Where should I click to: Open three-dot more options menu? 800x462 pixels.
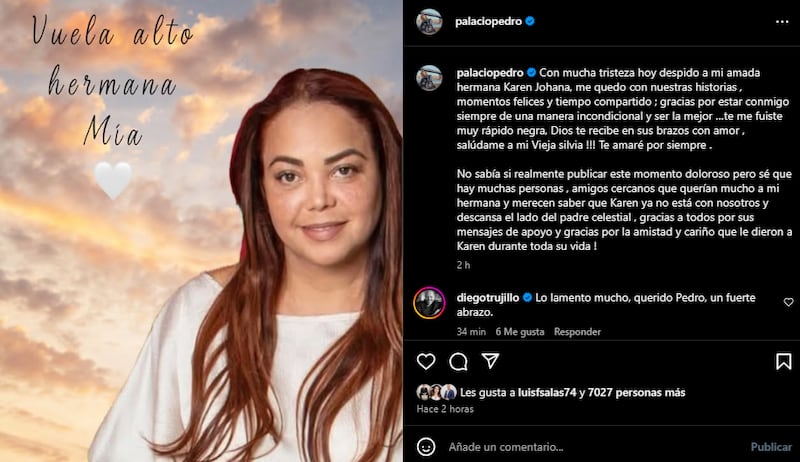(x=782, y=21)
